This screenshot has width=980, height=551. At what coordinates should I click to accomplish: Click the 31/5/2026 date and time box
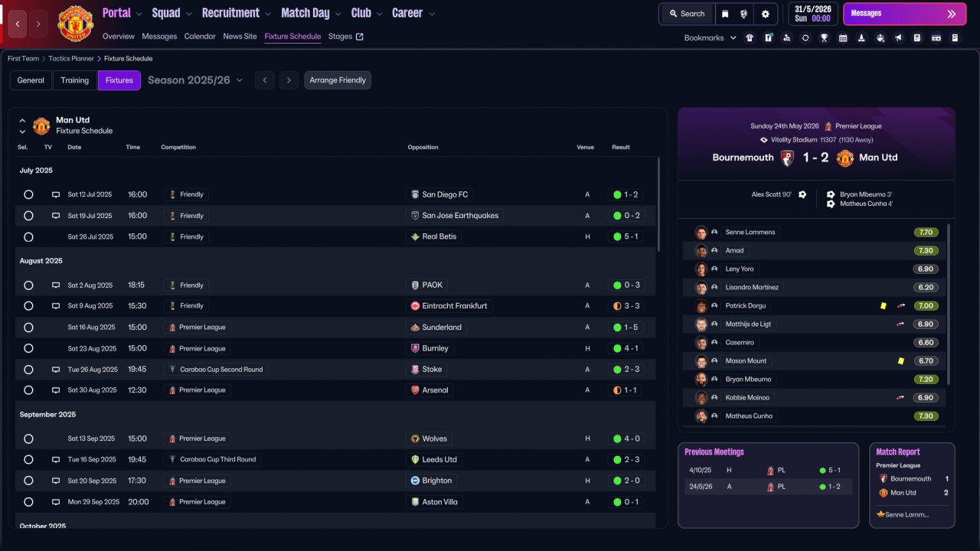tap(812, 14)
